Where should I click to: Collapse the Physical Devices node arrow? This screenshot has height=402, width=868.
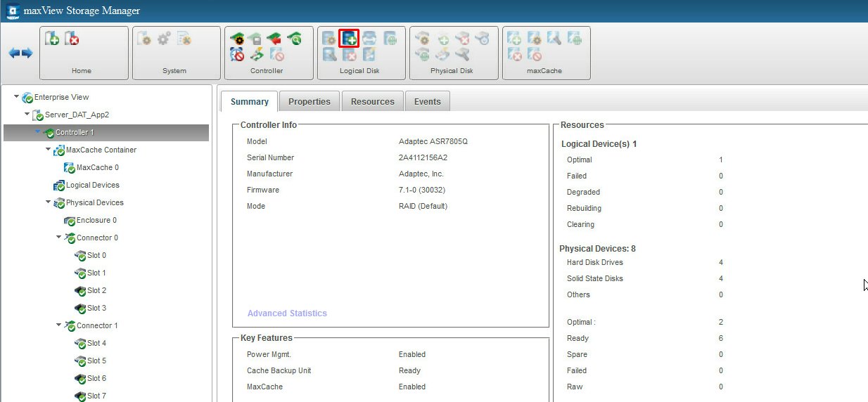pos(48,202)
